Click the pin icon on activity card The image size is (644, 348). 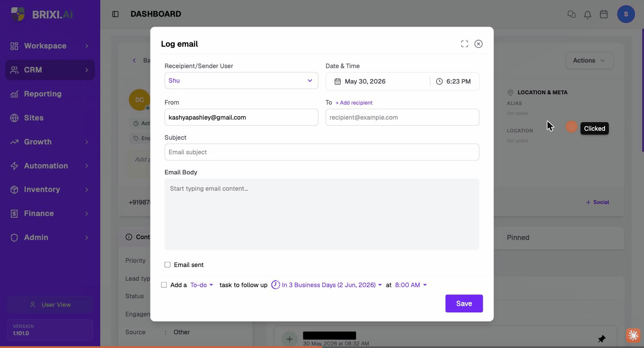602,339
